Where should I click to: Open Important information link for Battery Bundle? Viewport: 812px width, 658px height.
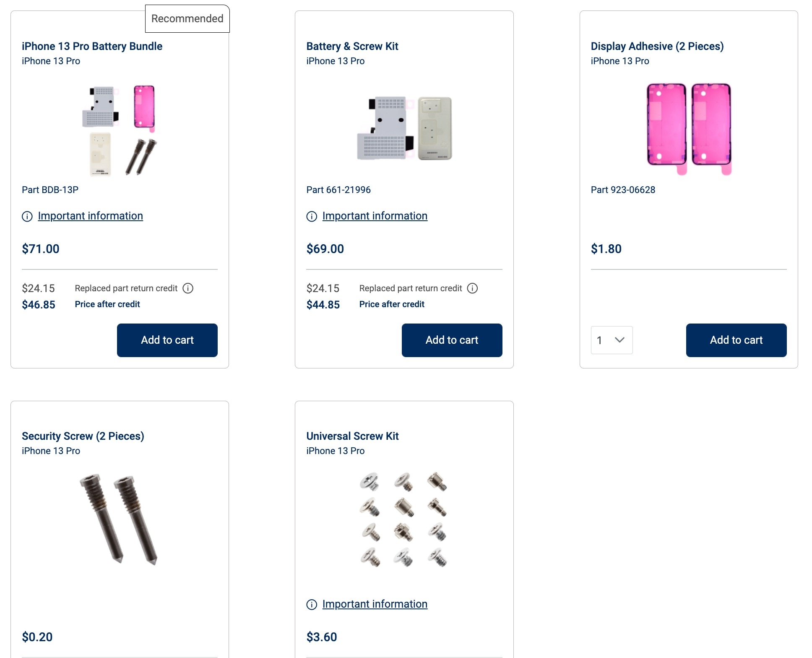[x=90, y=216]
